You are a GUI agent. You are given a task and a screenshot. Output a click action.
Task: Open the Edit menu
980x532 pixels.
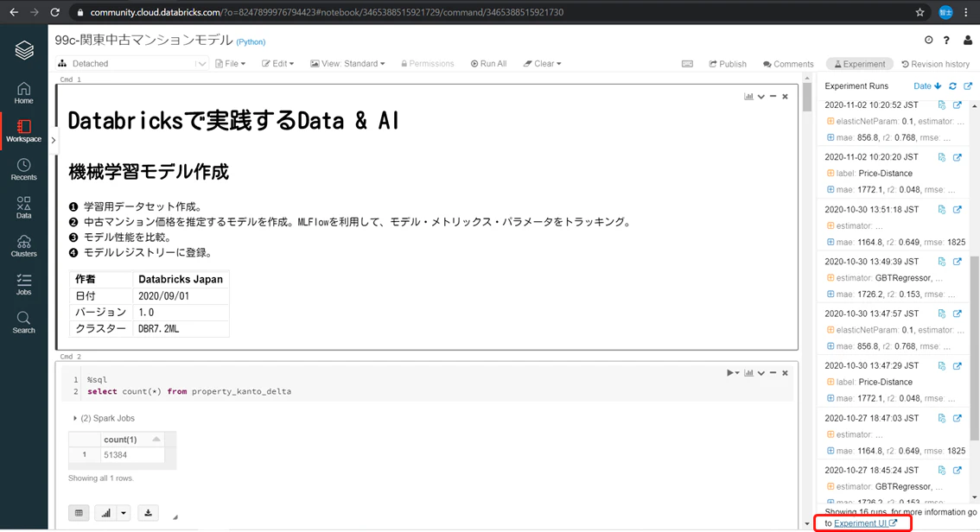(x=277, y=64)
